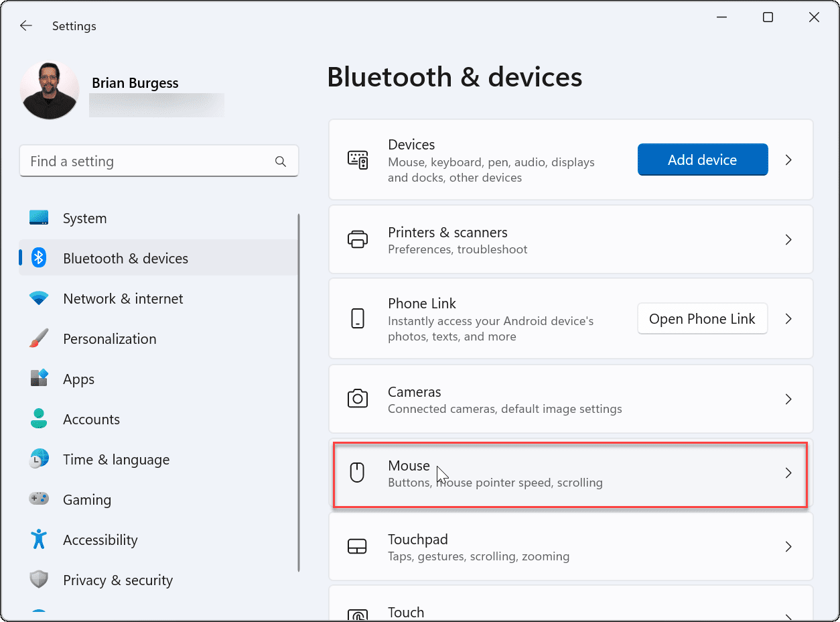This screenshot has height=622, width=840.
Task: Open the Devices section chevron
Action: click(x=788, y=160)
